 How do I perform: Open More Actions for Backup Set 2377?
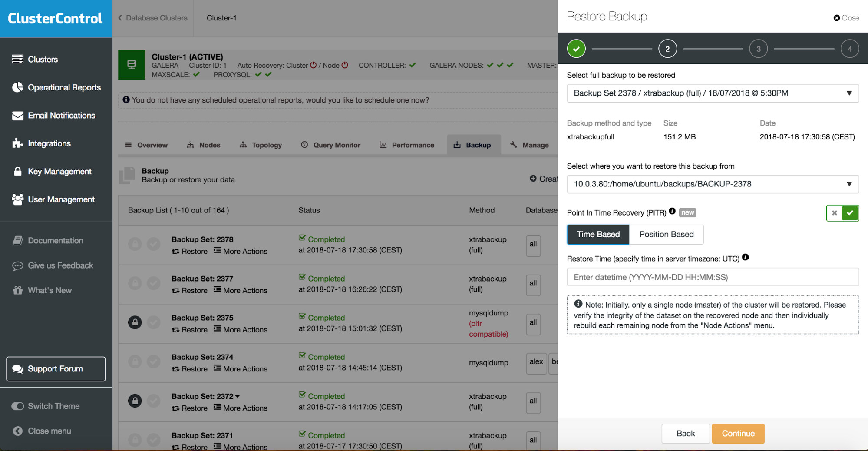[x=241, y=290]
